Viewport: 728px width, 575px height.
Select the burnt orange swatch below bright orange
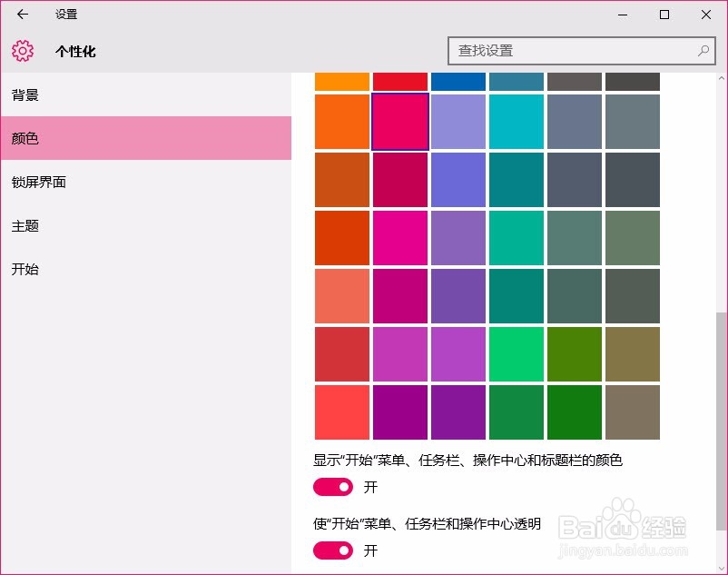click(342, 180)
